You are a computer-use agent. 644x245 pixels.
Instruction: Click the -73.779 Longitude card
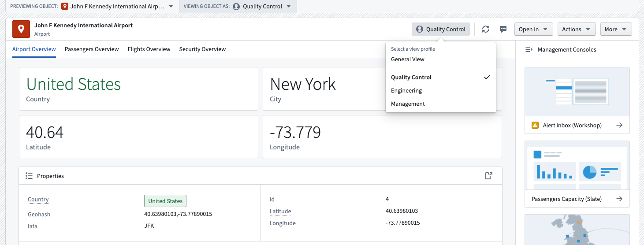tap(382, 137)
